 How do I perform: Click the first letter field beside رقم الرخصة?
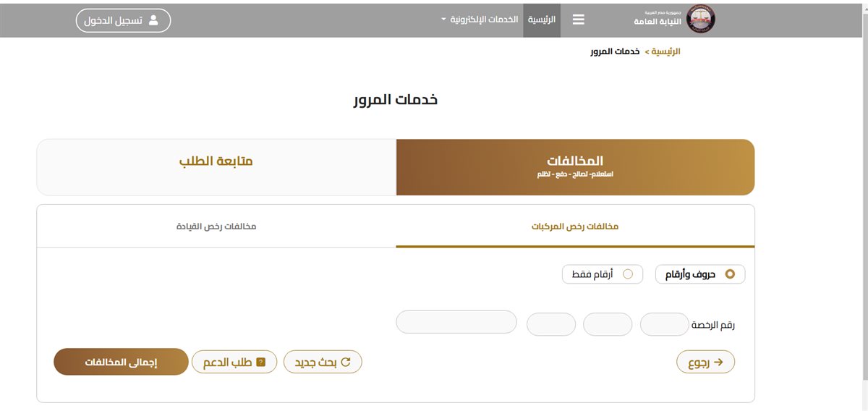[664, 324]
